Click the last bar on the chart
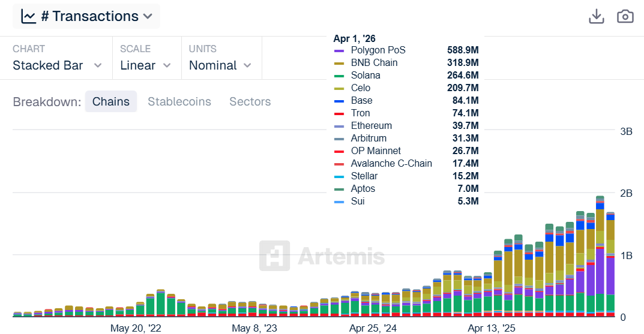Screen dimensions: 644x334 click(610, 264)
